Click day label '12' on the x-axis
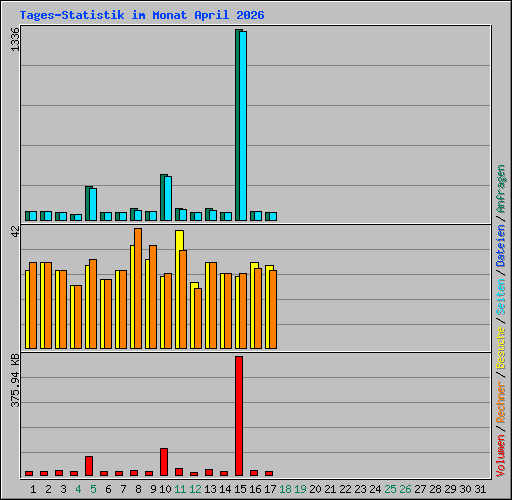 point(195,489)
